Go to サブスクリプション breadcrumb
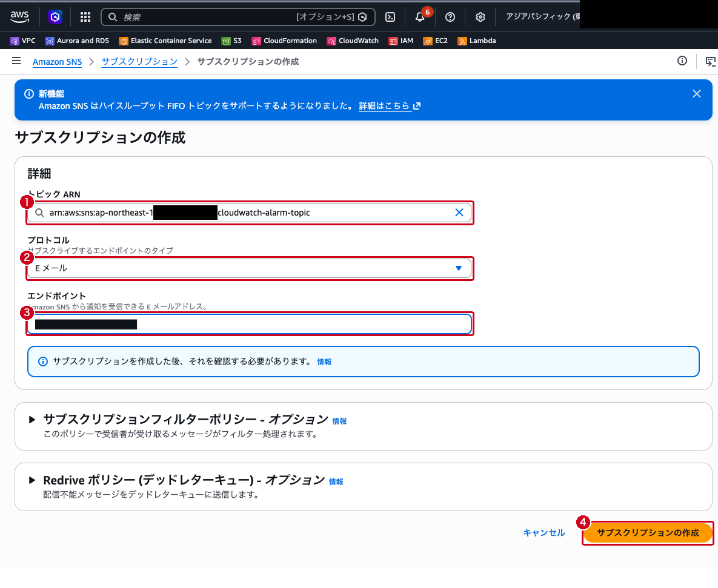Viewport: 718px width, 588px height. point(139,62)
